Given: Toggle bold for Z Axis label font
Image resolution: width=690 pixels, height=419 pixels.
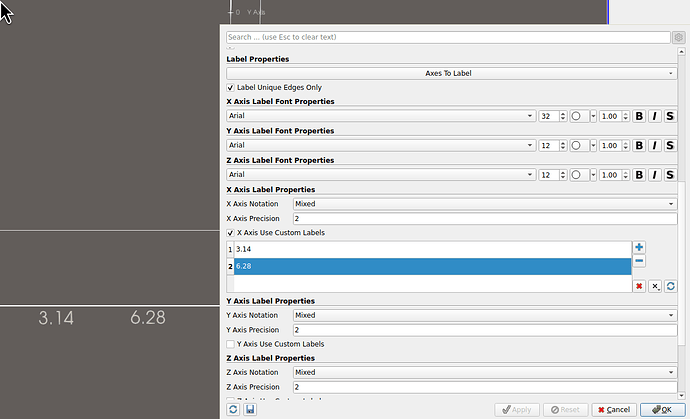Looking at the screenshot, I should tap(639, 175).
